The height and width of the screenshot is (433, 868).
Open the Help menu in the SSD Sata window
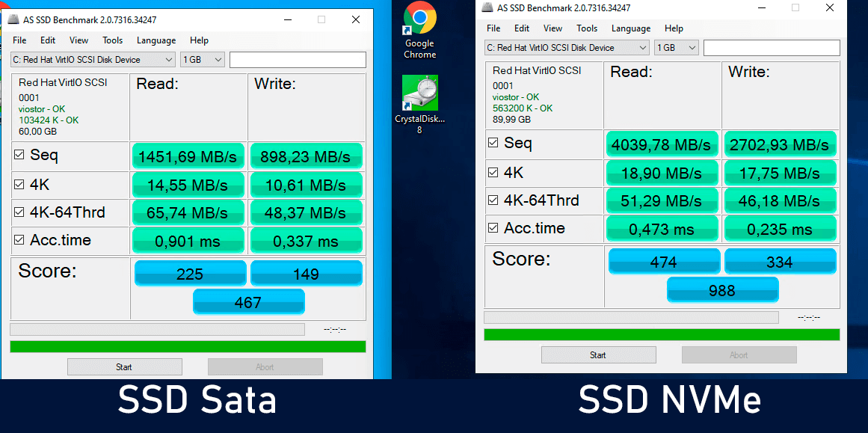[x=199, y=40]
